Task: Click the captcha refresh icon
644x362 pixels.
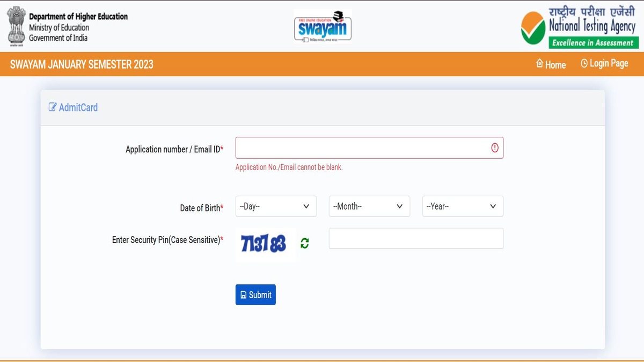Action: [304, 243]
